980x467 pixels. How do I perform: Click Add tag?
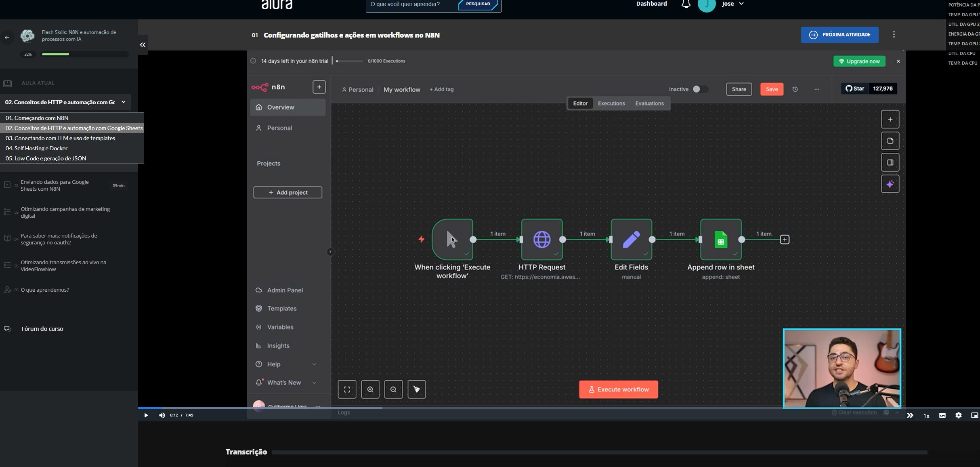pyautogui.click(x=441, y=89)
